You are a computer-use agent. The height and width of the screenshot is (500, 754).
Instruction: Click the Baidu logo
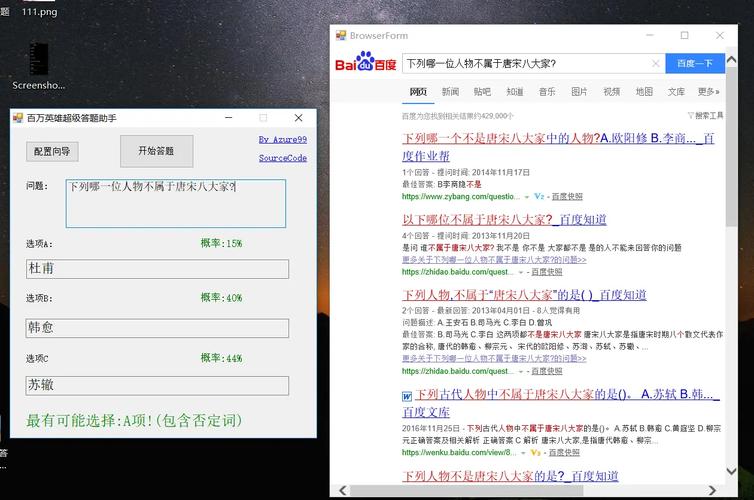pos(365,62)
